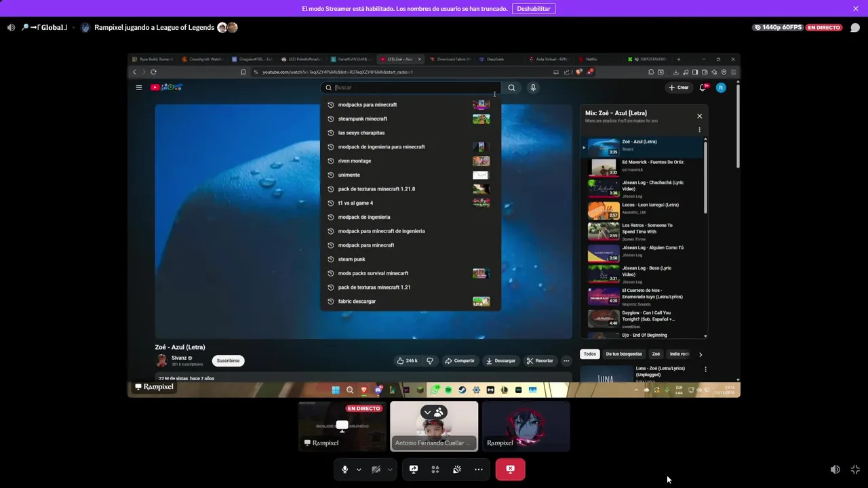The width and height of the screenshot is (868, 488).
Task: Close the Mix: Zoé - Azul playlist panel
Action: 699,116
